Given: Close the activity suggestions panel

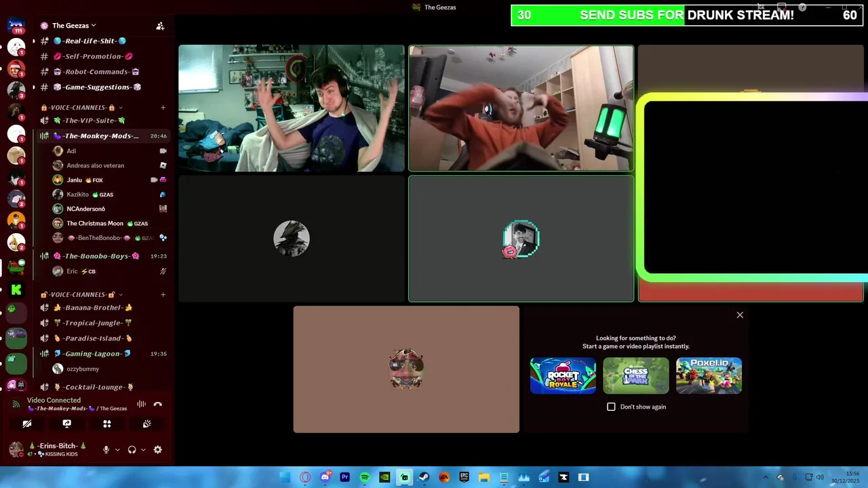Looking at the screenshot, I should point(740,315).
